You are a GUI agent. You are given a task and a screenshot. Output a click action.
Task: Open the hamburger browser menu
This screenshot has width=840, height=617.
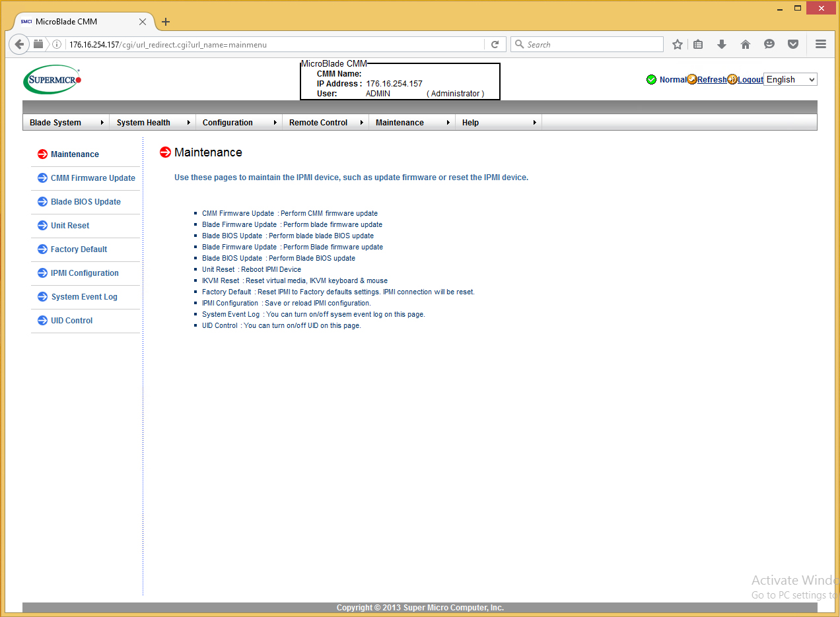tap(821, 44)
